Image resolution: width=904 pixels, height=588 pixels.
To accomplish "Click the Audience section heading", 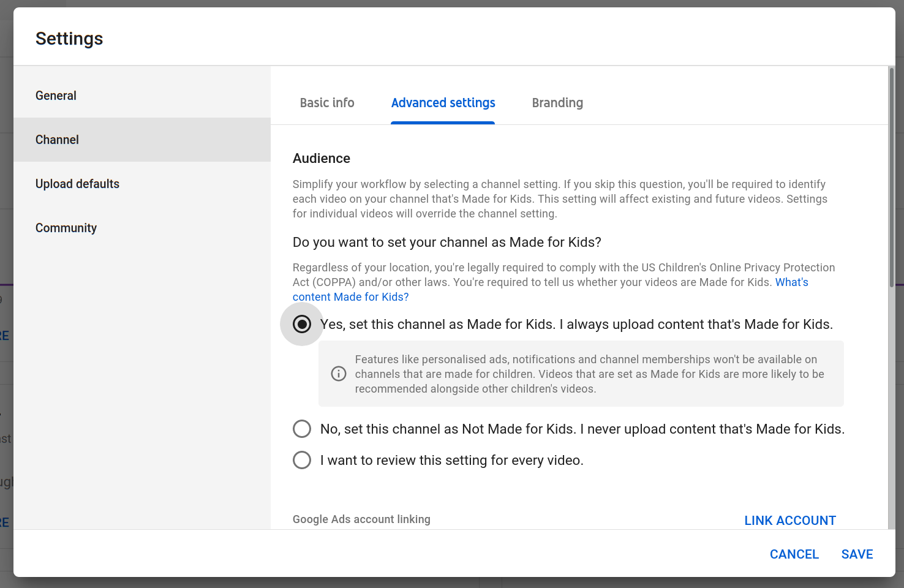I will pos(322,159).
